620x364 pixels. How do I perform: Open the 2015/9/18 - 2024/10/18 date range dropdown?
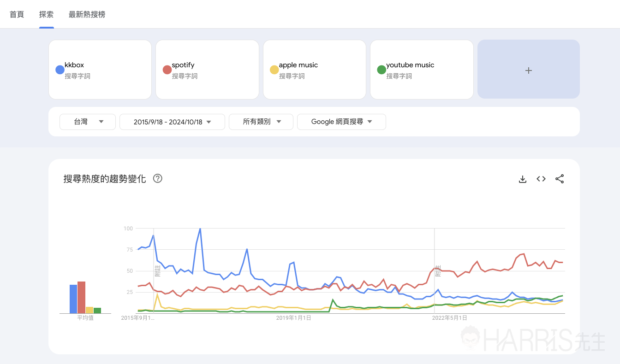pyautogui.click(x=172, y=122)
